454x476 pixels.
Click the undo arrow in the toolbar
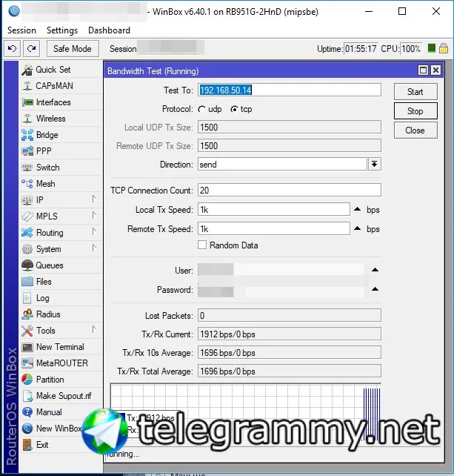tap(12, 49)
